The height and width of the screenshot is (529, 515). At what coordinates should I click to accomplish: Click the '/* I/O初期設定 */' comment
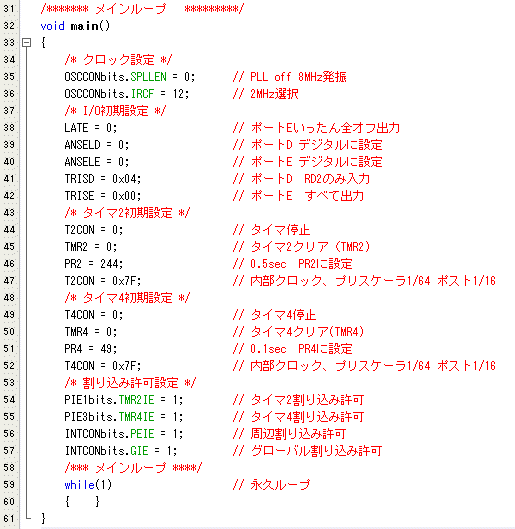click(115, 111)
